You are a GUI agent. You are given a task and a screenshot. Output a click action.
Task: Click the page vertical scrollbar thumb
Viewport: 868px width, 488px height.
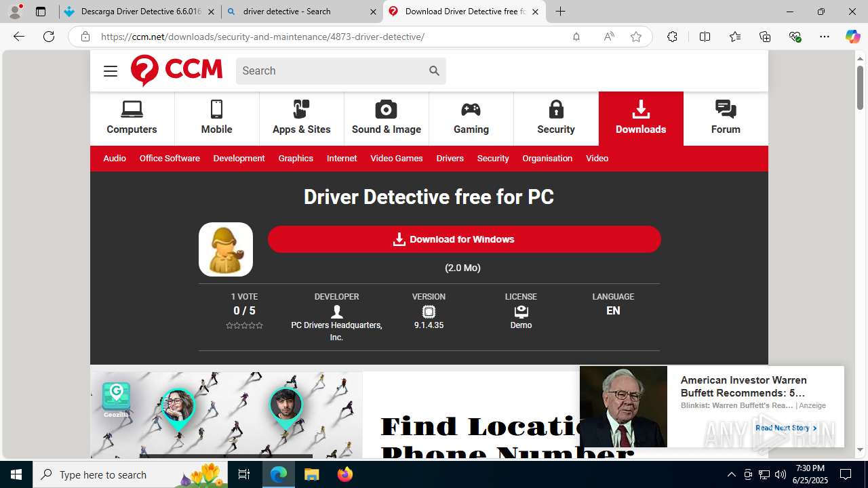pyautogui.click(x=860, y=87)
